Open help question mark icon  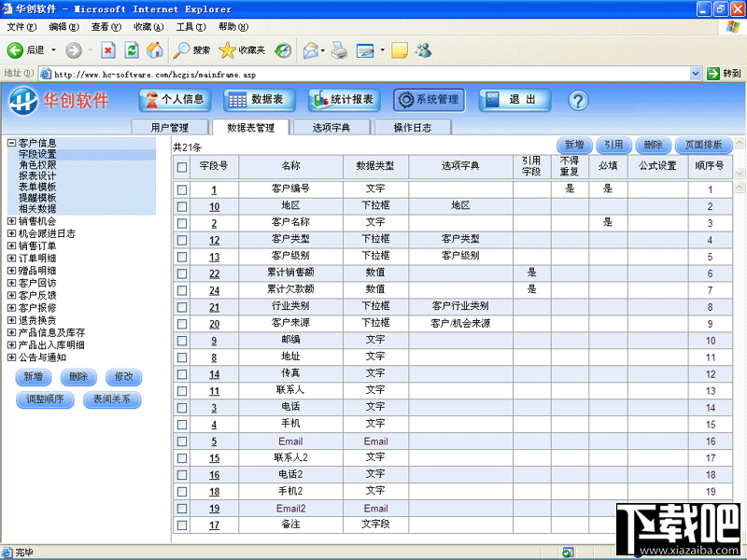click(x=578, y=101)
